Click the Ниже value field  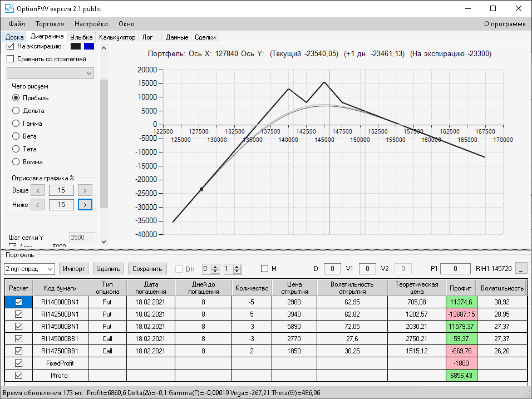click(x=61, y=205)
